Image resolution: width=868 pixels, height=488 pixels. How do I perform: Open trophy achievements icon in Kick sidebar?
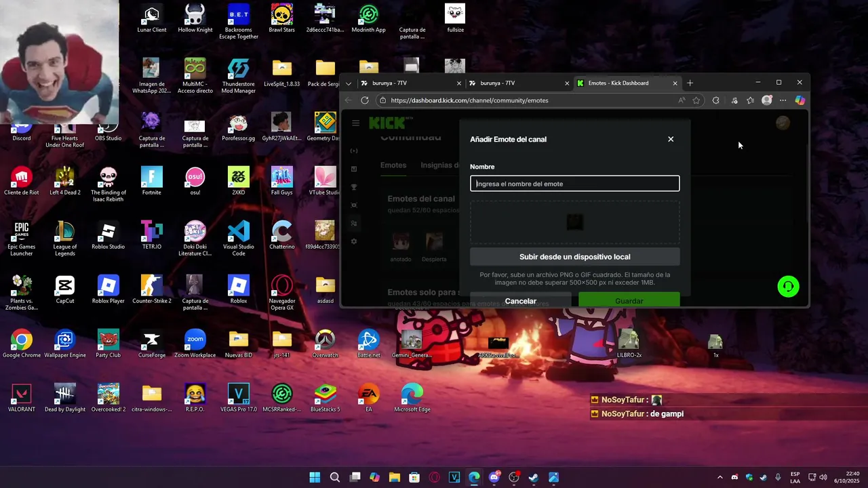[x=354, y=187]
